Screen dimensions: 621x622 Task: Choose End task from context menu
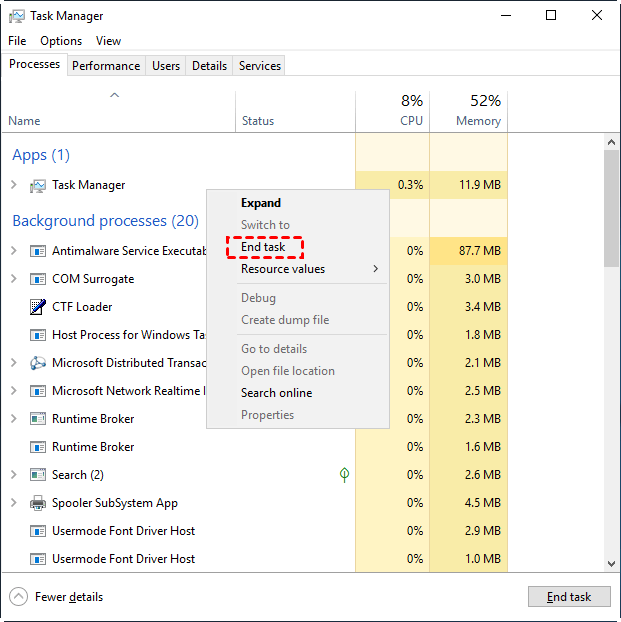pos(263,247)
